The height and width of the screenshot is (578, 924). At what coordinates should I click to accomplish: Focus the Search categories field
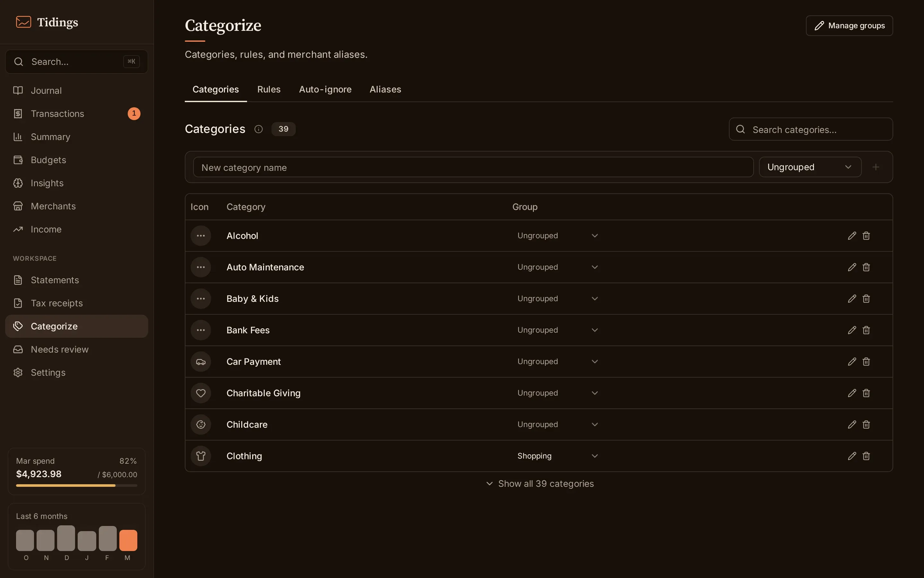(x=811, y=129)
